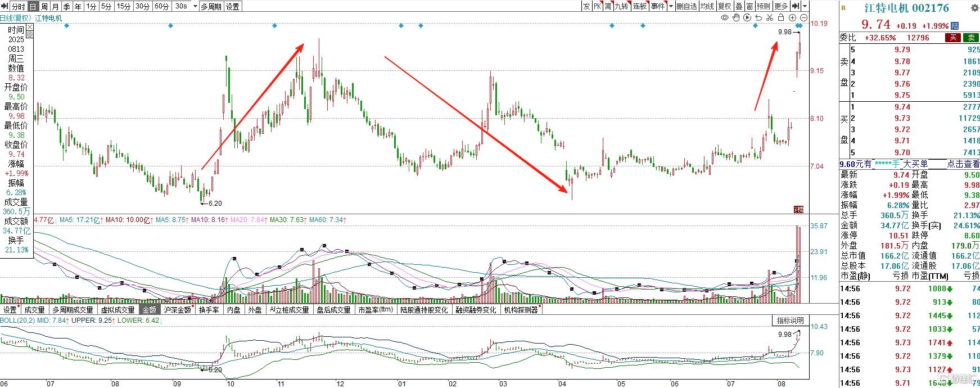Click the left collapse arrow icon at top-left
The image size is (980, 388).
pos(4,6)
